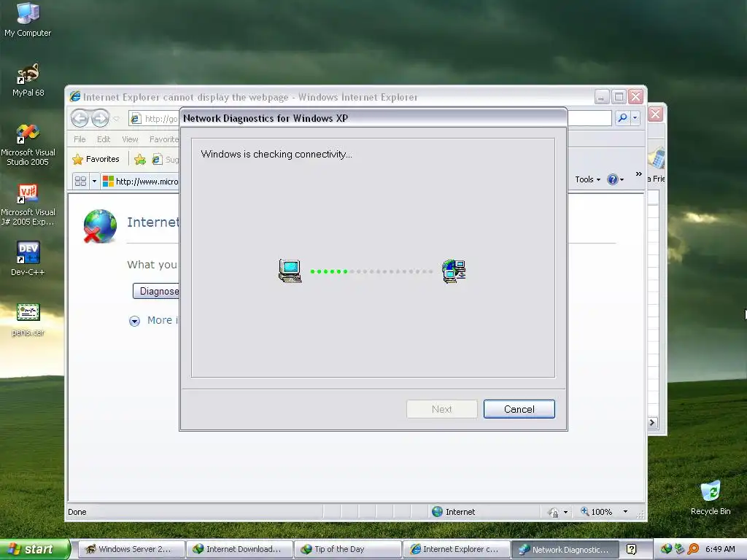Open search provider dropdown arrow
The image size is (747, 560).
click(x=635, y=117)
